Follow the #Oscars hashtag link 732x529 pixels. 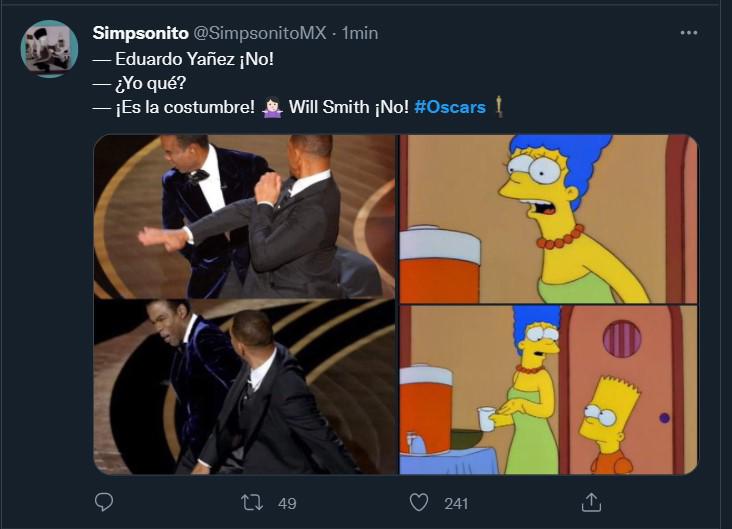(450, 107)
